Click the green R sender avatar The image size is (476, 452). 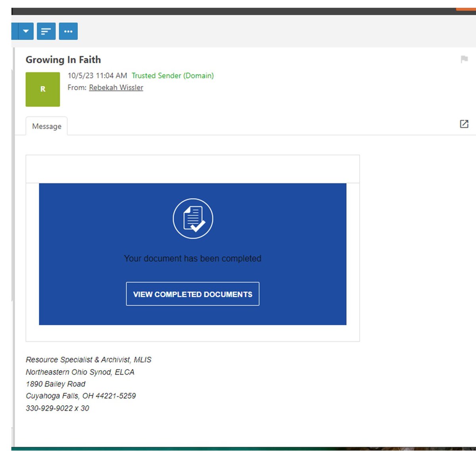[x=43, y=89]
